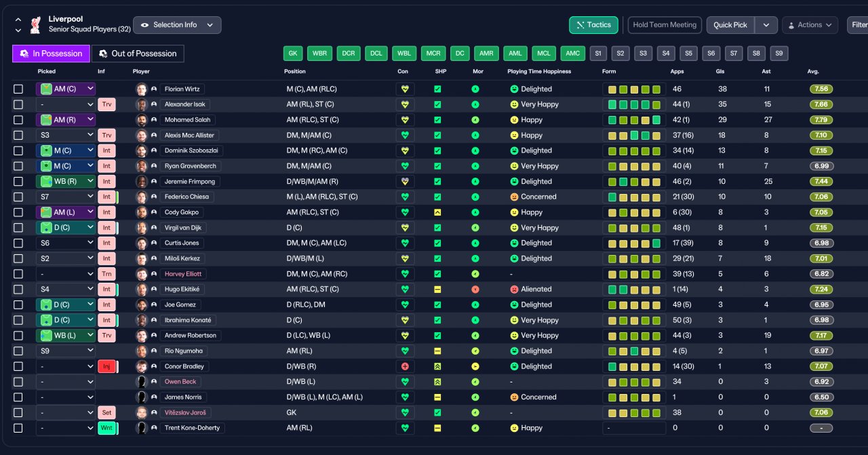Click sharpness icon for Hugo Ekitiké
This screenshot has width=868, height=455.
tap(437, 290)
